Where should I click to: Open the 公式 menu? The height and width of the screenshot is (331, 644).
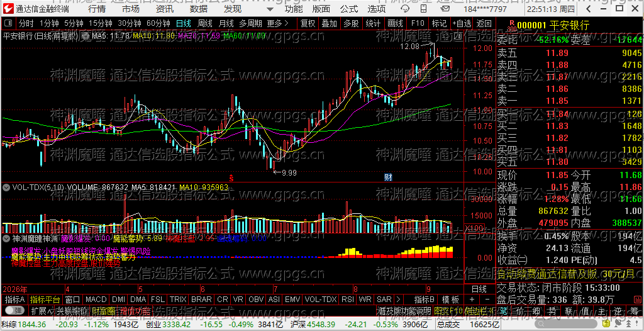[x=349, y=9]
